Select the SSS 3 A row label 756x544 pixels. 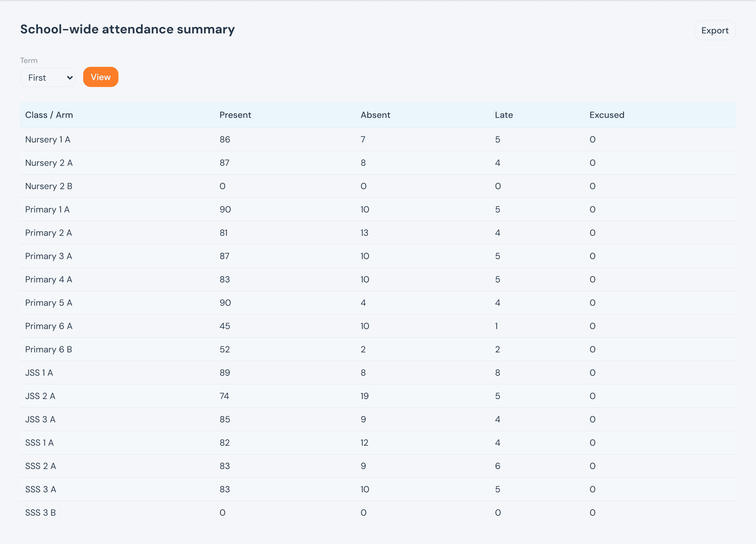pos(41,490)
